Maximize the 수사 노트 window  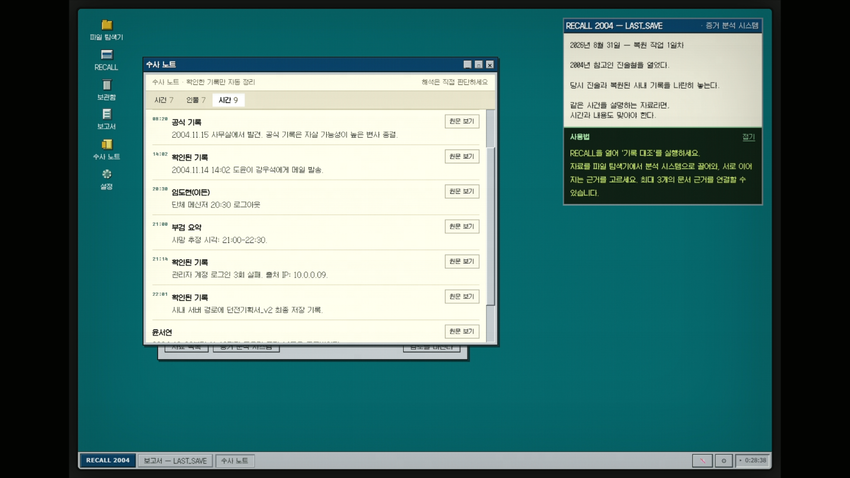point(479,64)
